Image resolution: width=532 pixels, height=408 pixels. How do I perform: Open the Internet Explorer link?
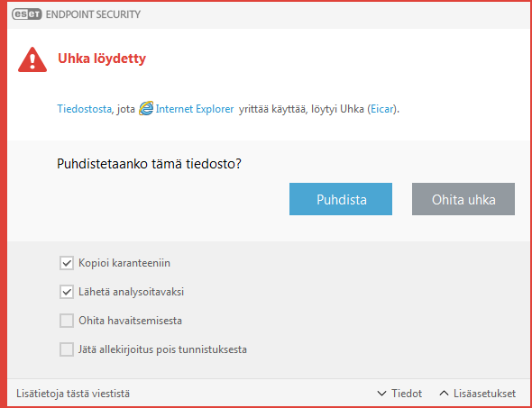[195, 109]
